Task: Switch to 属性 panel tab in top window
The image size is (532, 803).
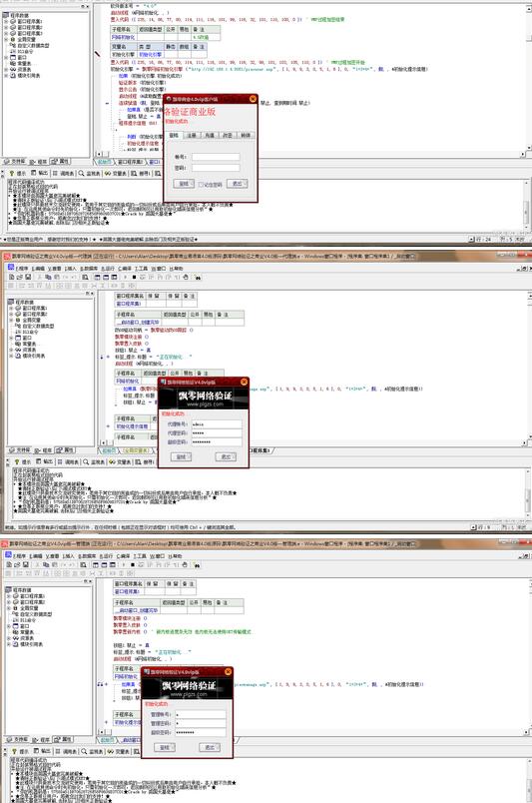Action: [61, 162]
